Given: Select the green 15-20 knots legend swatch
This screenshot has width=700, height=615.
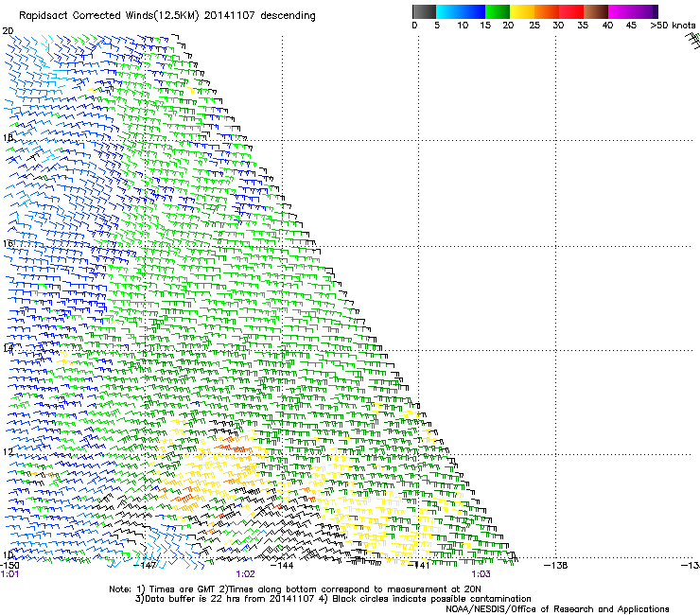Looking at the screenshot, I should (x=498, y=11).
